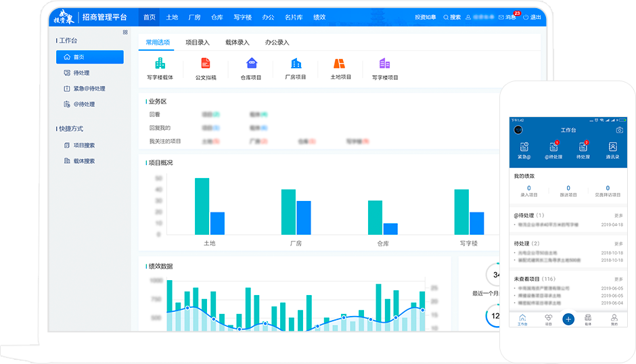This screenshot has height=364, width=636.
Task: Tap the blue plus button on mobile
Action: (568, 319)
